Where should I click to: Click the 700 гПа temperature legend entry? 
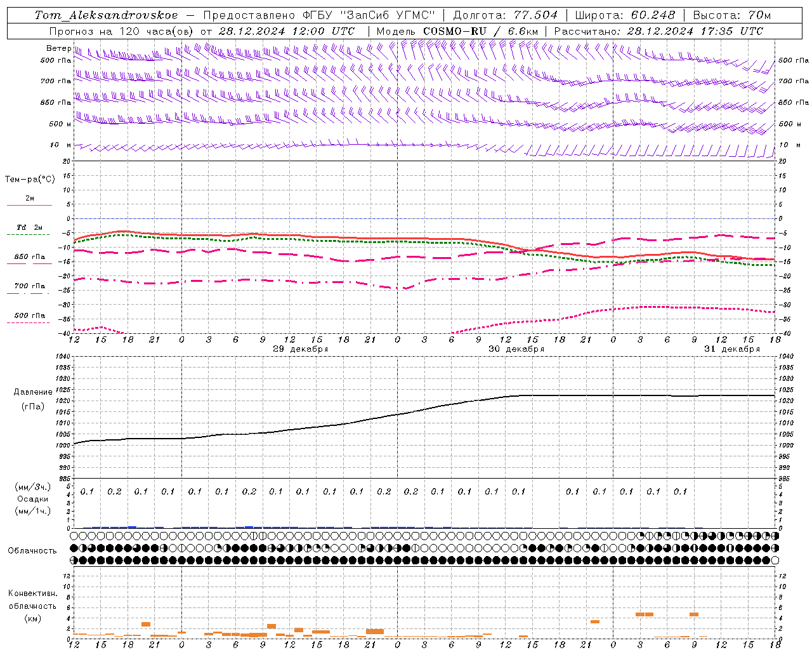click(30, 286)
